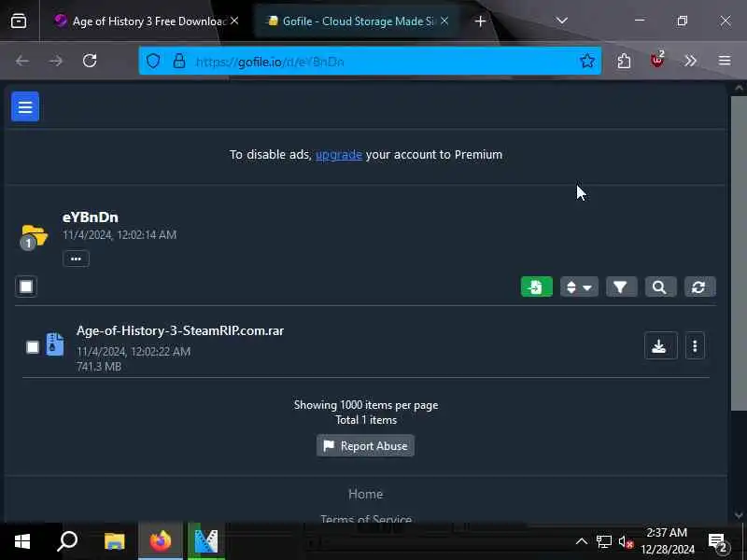Image resolution: width=747 pixels, height=560 pixels.
Task: Open the sort order dropdown
Action: (579, 287)
